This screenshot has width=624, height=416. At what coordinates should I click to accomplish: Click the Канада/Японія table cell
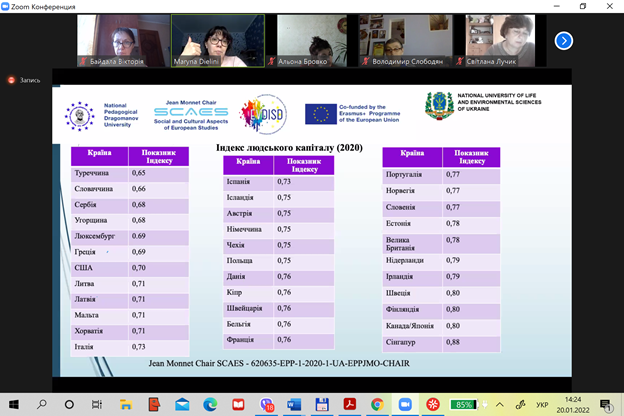(x=412, y=326)
